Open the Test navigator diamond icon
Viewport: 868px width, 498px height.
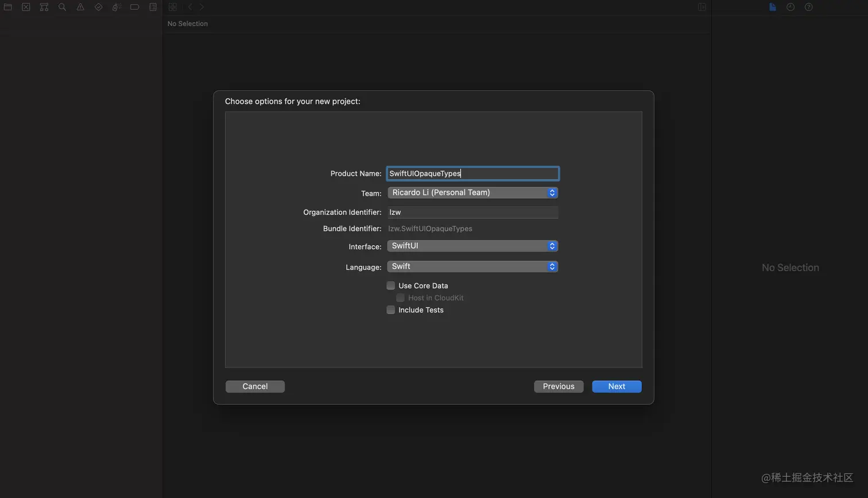coord(98,7)
